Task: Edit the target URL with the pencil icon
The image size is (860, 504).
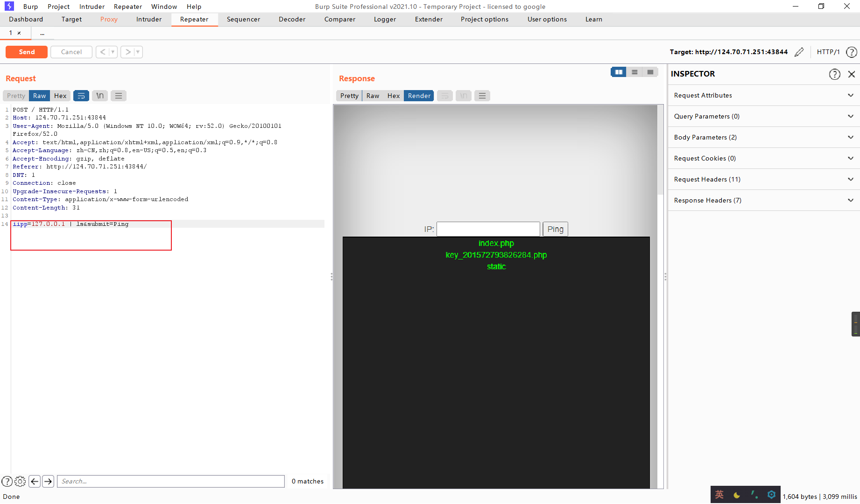Action: pyautogui.click(x=799, y=52)
